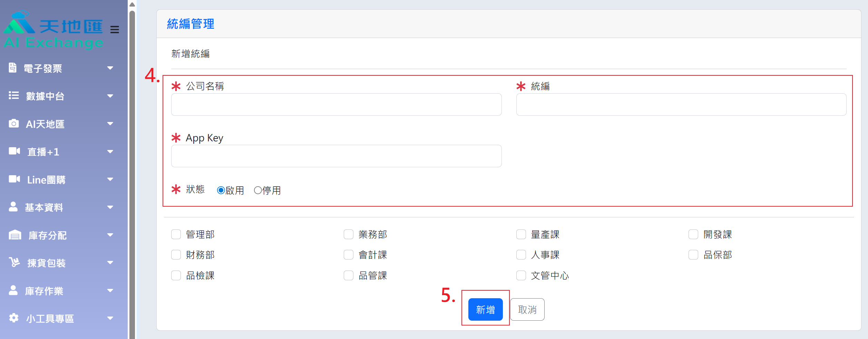Expand the Line團購 dropdown arrow
Image resolution: width=868 pixels, height=339 pixels.
tap(110, 179)
